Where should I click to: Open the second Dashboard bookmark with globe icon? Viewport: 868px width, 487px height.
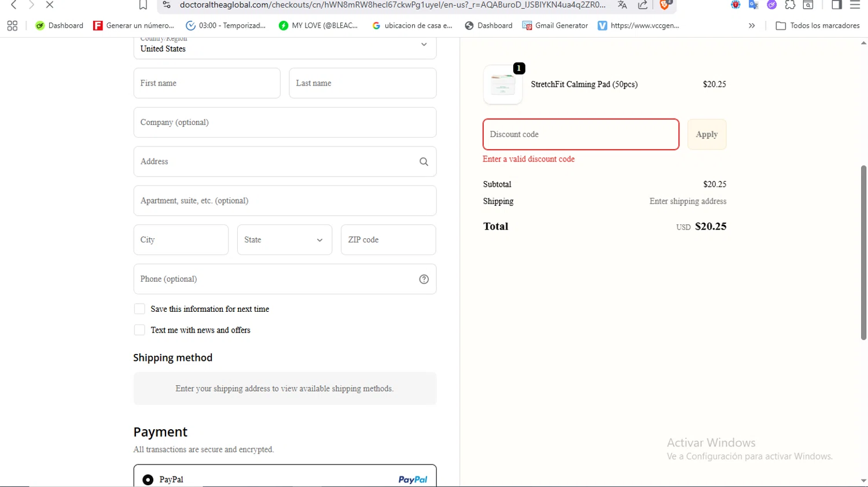click(489, 25)
